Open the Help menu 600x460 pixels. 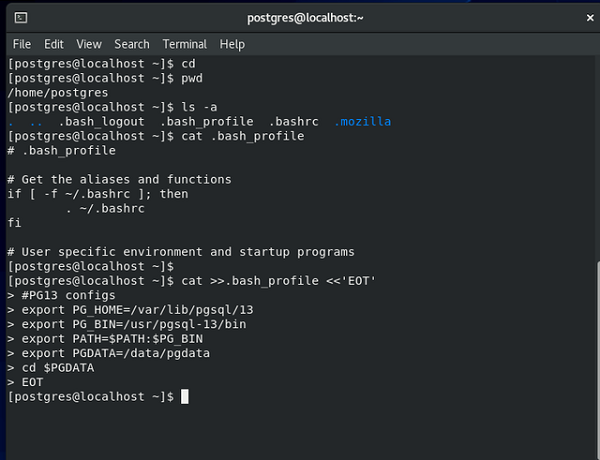[232, 44]
